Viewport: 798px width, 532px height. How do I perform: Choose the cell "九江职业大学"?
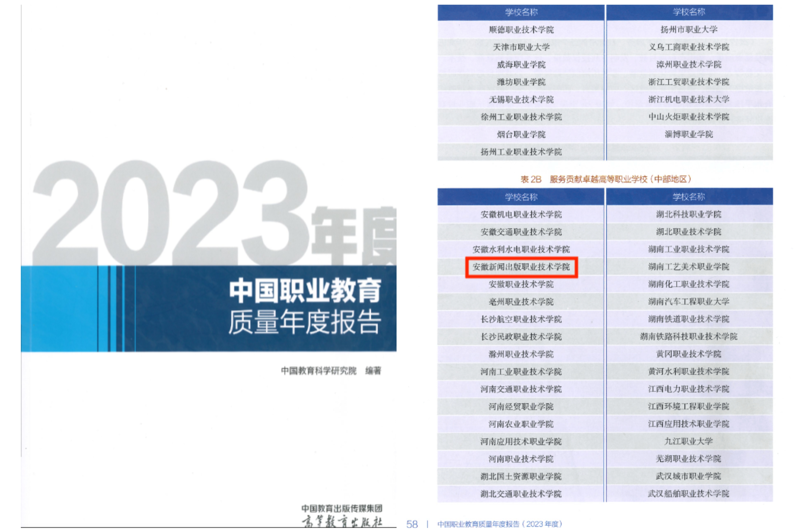[x=689, y=441]
